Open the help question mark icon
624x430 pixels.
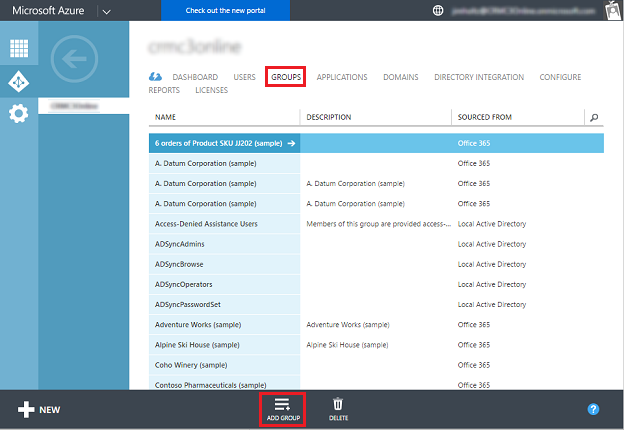(x=593, y=410)
